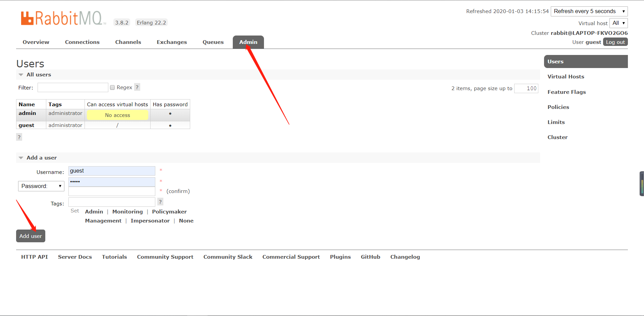This screenshot has height=316, width=644.
Task: Set the Impersonator tag
Action: [x=150, y=220]
